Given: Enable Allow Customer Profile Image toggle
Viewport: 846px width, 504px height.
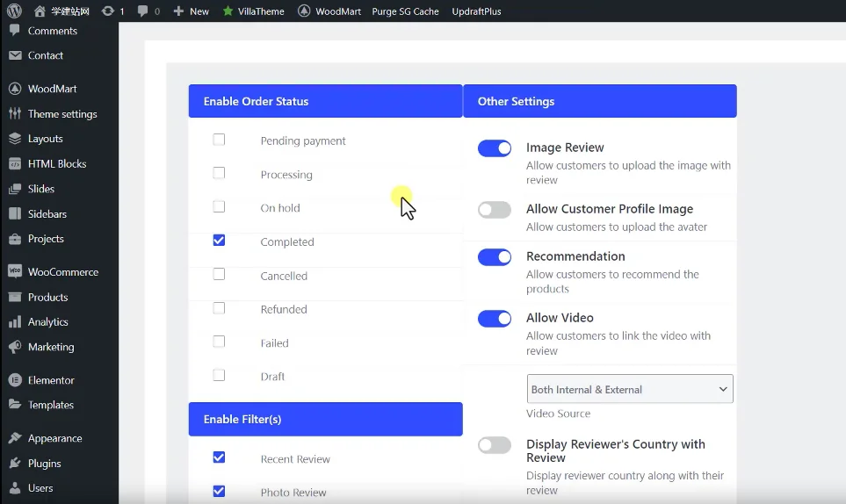Looking at the screenshot, I should pos(495,210).
